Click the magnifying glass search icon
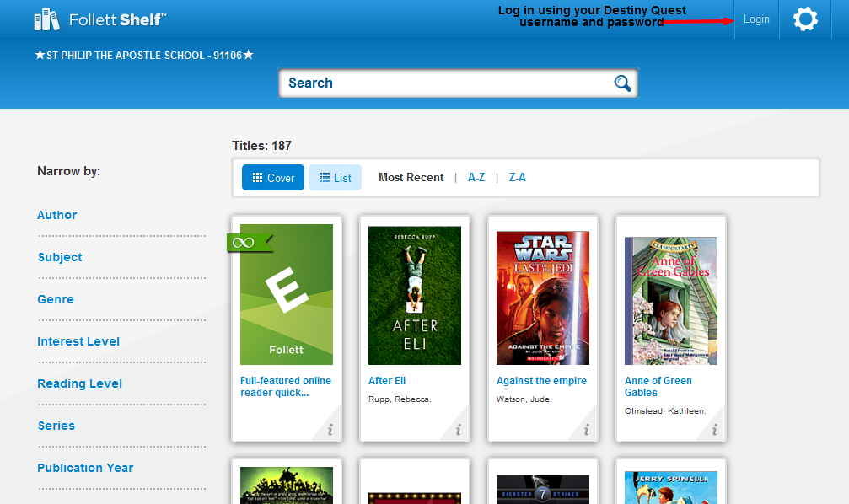 pos(622,83)
